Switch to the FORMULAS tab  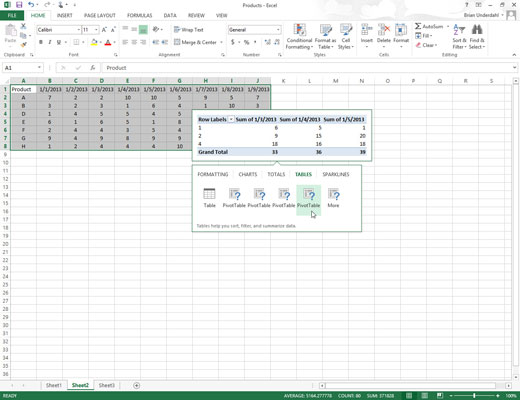[139, 15]
